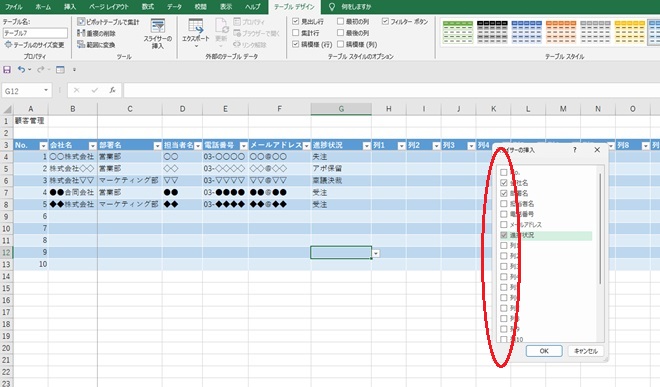Open the メールアドレス column filter dropdown
Screen dimensions: 660x387
tap(306, 146)
